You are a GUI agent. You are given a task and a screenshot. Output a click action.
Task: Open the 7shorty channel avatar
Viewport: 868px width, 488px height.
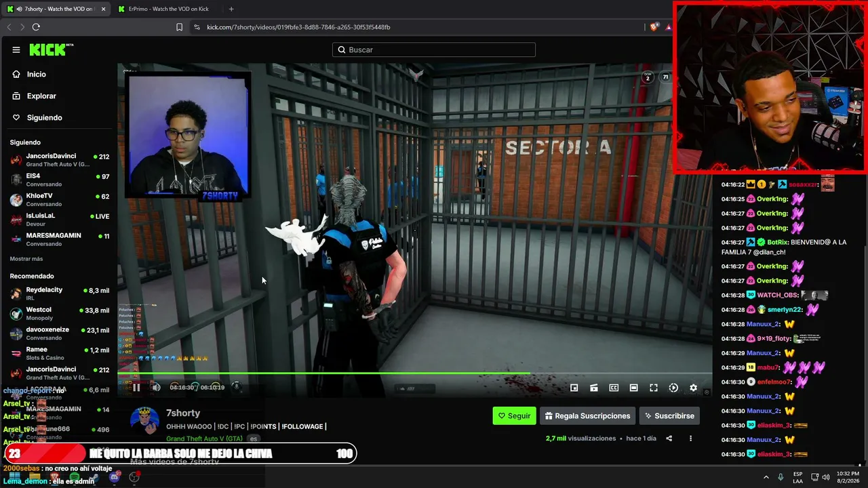(144, 421)
